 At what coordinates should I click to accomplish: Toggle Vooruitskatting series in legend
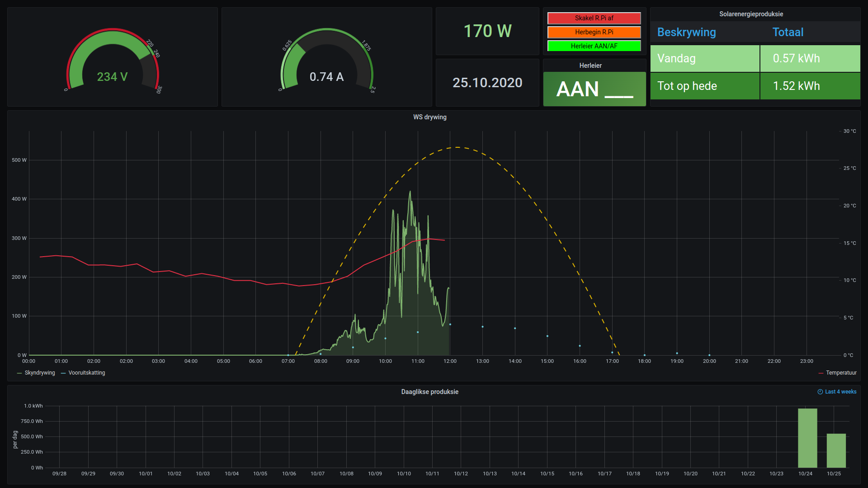click(86, 373)
